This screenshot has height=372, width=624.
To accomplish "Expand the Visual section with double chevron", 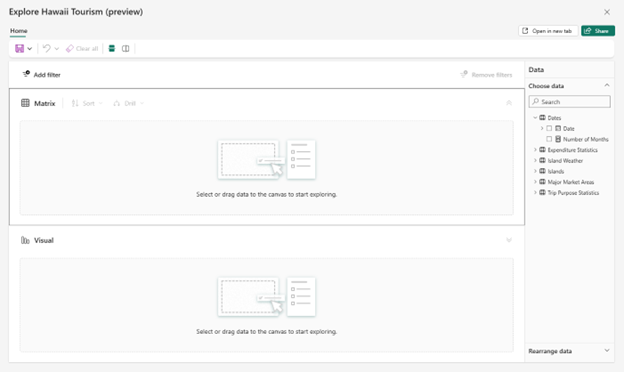I will click(509, 240).
